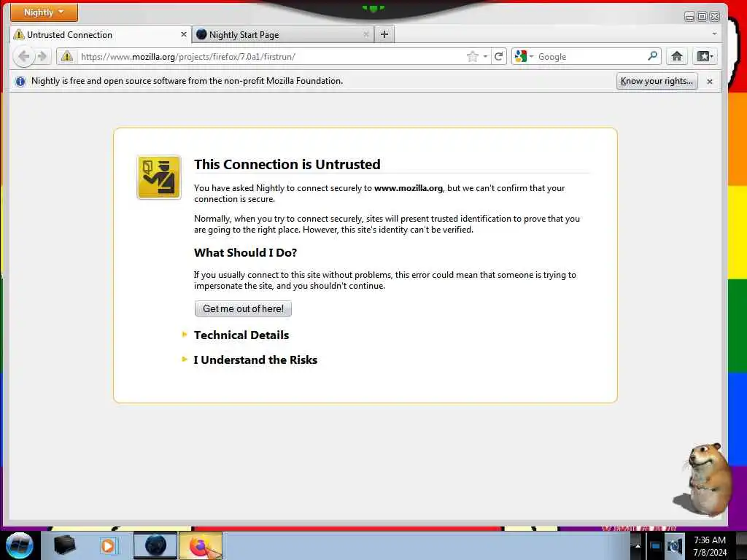This screenshot has width=747, height=560.
Task: Click the www.mozilla.org bold text
Action: pos(409,188)
